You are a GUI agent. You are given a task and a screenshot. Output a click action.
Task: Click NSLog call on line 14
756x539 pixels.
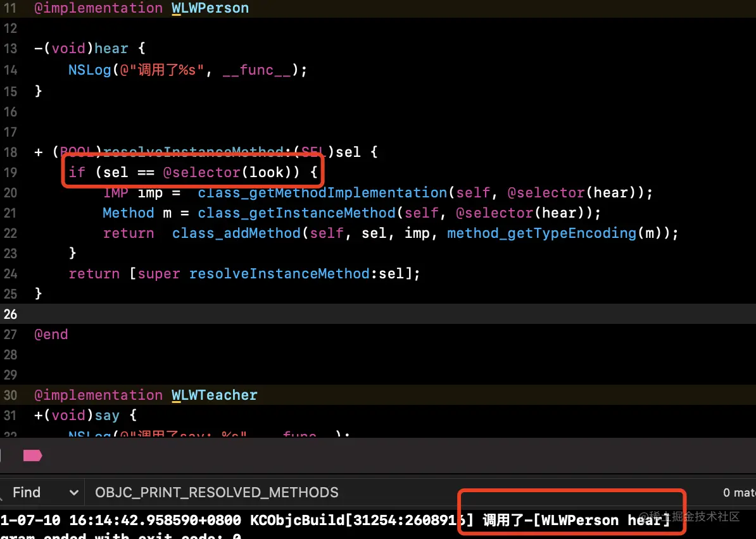90,70
